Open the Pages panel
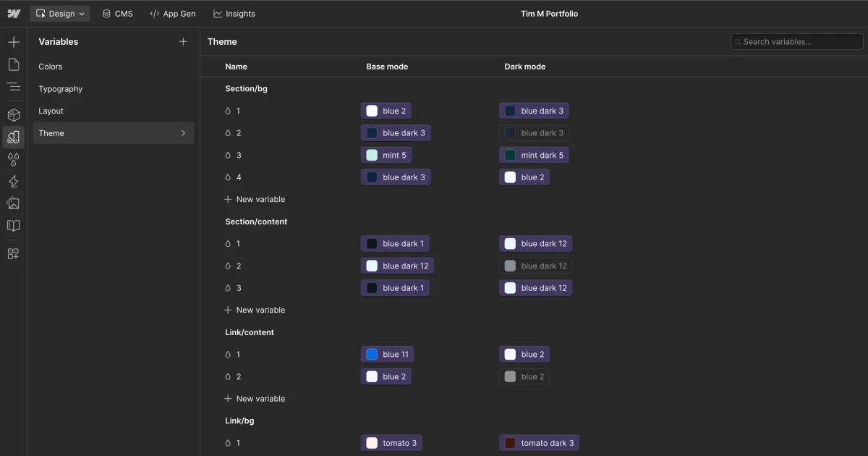 click(13, 64)
